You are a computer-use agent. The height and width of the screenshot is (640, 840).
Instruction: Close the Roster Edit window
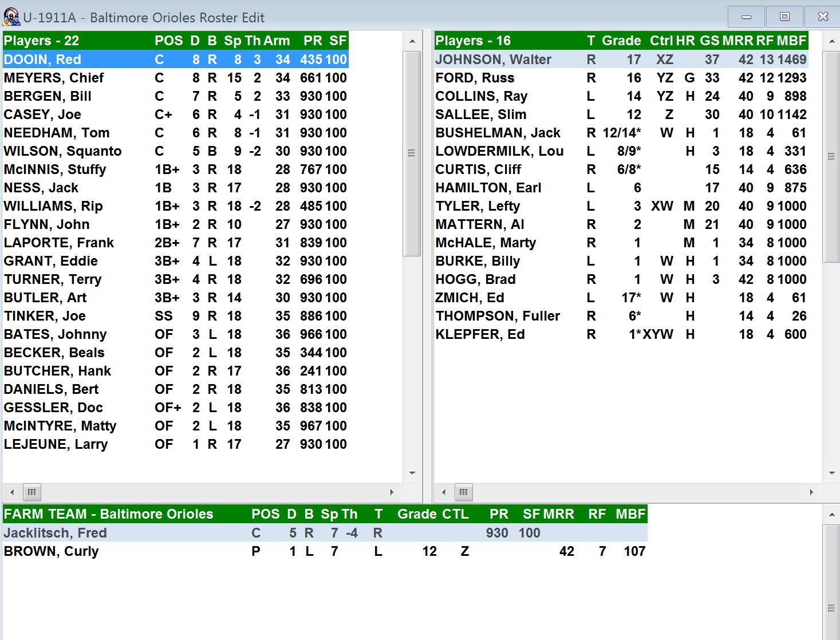pyautogui.click(x=823, y=17)
